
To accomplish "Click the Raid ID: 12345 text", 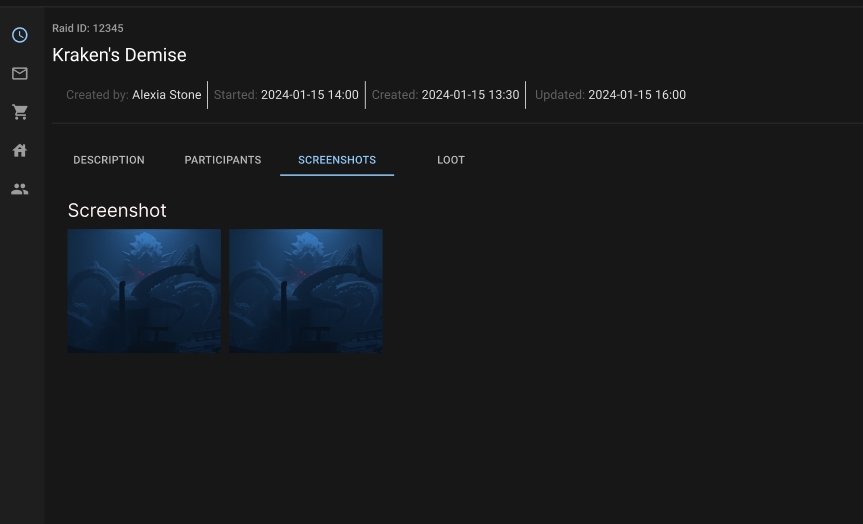I will [x=88, y=28].
